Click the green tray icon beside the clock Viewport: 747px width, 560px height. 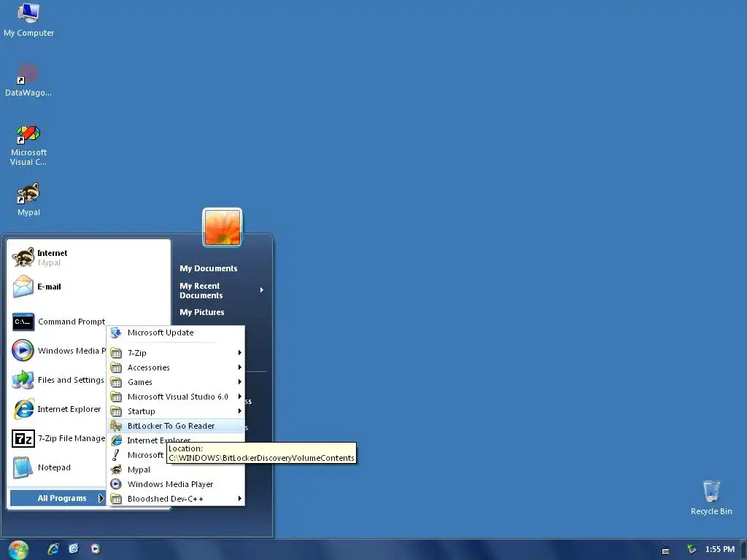click(x=692, y=549)
